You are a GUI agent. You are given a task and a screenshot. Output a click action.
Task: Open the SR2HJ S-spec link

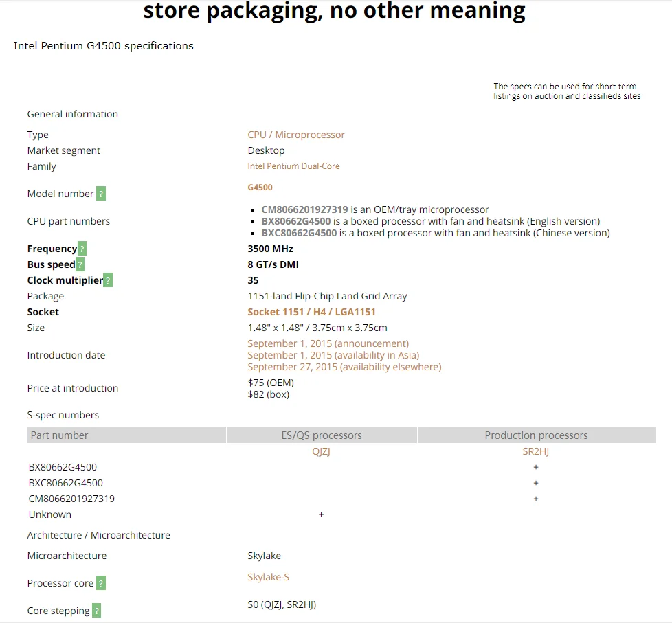tap(536, 451)
